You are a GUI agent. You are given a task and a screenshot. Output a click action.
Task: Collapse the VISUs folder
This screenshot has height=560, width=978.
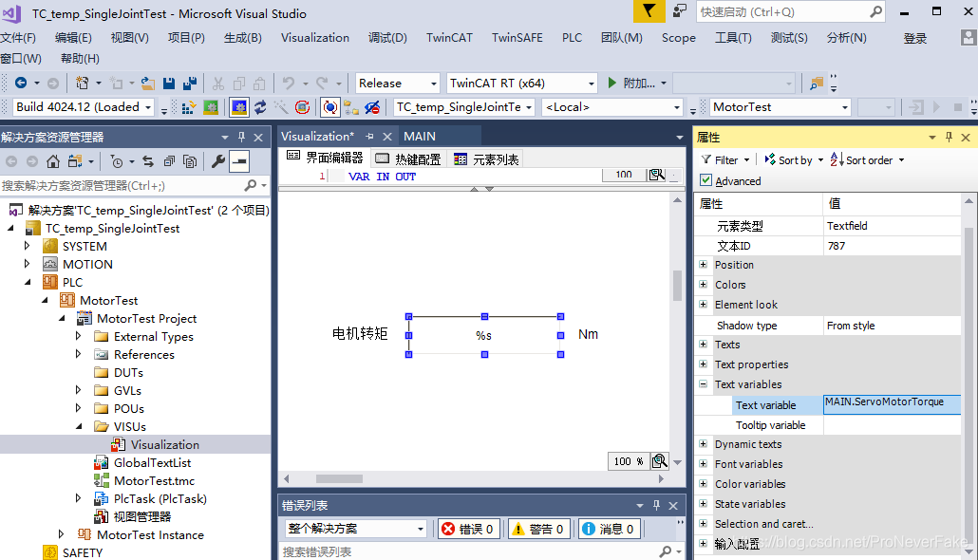tap(79, 426)
